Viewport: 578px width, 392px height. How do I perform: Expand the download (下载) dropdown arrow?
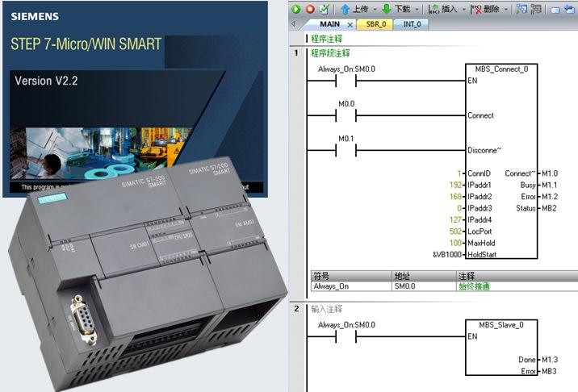417,10
